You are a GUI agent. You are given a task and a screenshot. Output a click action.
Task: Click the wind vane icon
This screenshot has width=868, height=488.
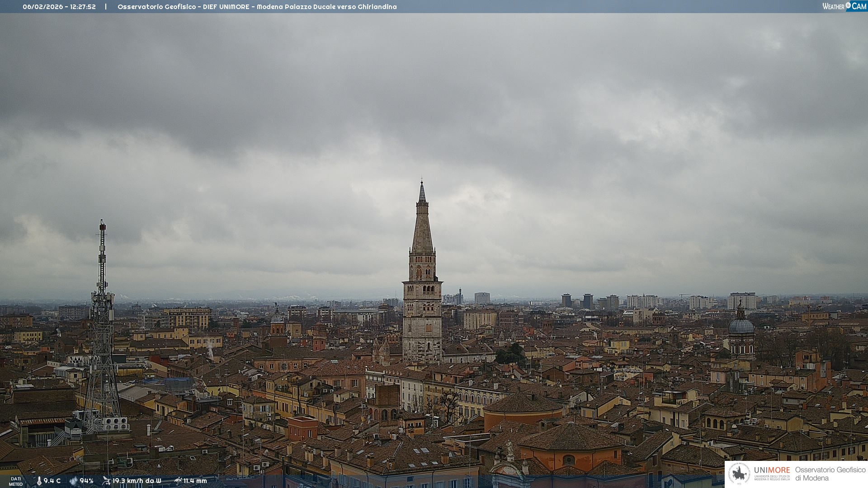point(106,481)
